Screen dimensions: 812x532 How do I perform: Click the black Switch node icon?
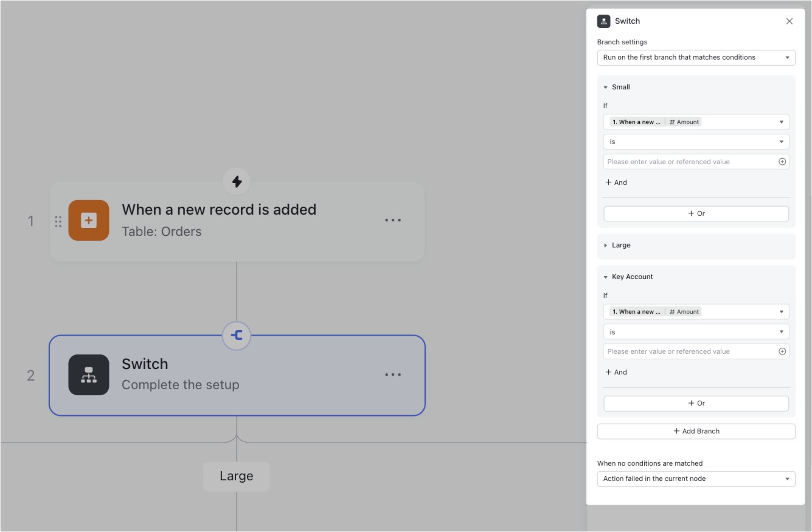click(89, 375)
